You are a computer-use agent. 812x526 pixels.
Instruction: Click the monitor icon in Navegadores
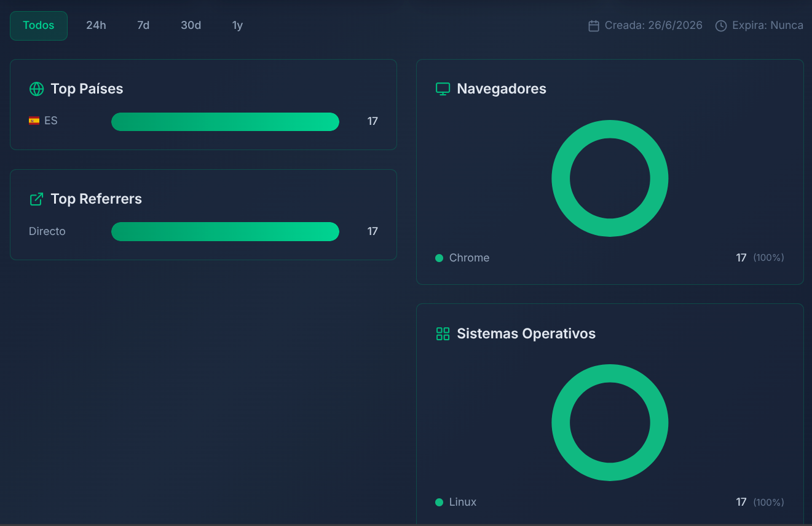[x=443, y=89]
